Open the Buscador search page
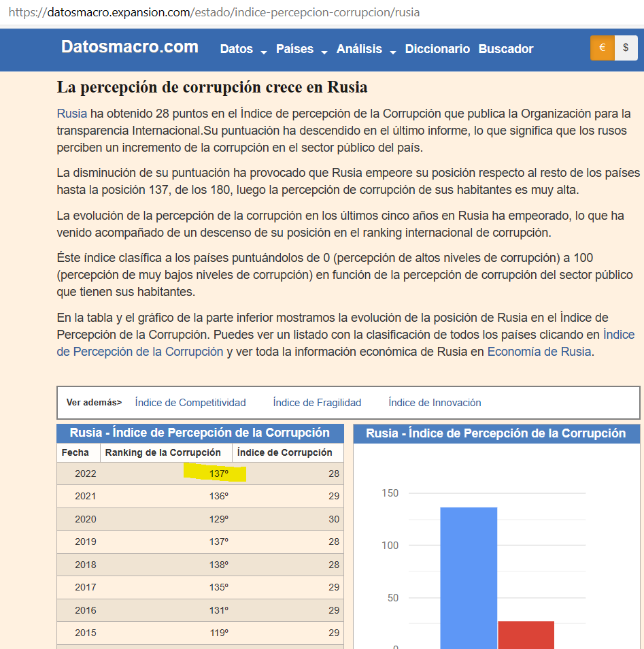 tap(506, 49)
